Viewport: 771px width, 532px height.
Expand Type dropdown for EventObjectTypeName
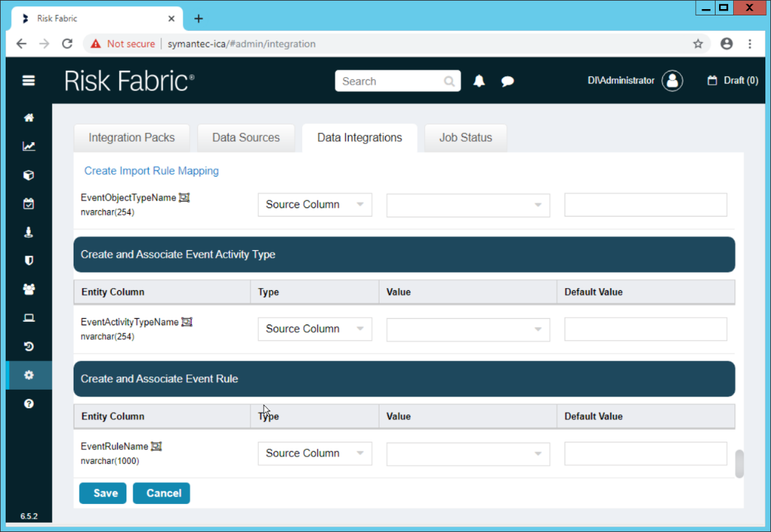click(x=315, y=205)
